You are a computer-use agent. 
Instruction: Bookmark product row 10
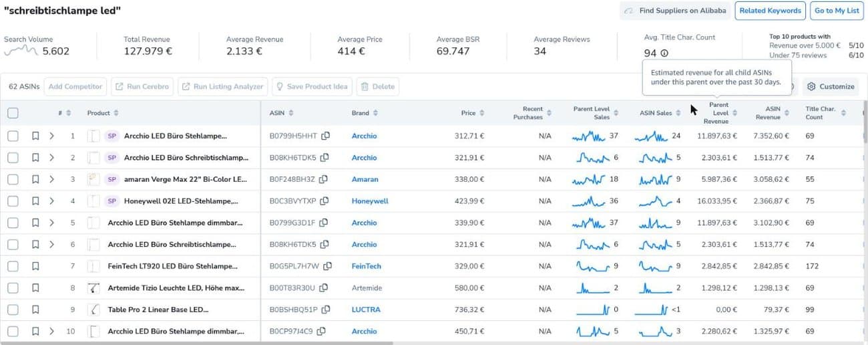click(x=35, y=331)
